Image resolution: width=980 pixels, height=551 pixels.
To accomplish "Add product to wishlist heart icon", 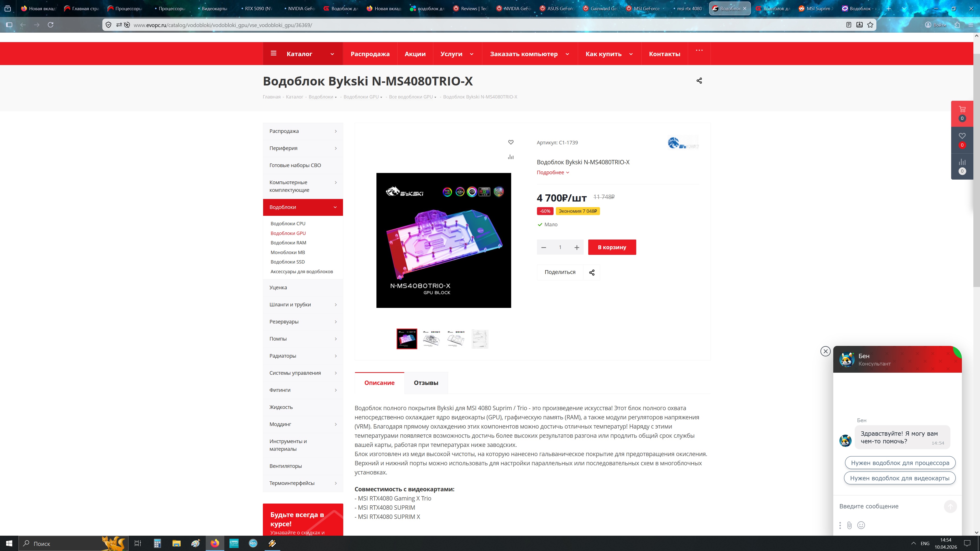I will click(x=510, y=142).
